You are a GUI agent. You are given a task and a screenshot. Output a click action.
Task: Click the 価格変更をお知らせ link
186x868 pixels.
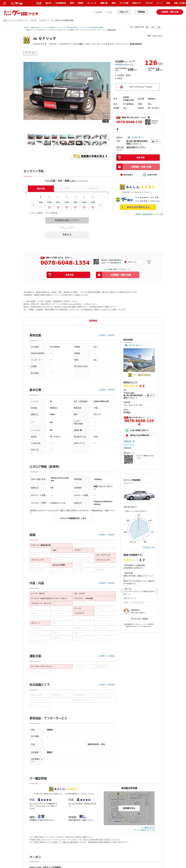123,64
